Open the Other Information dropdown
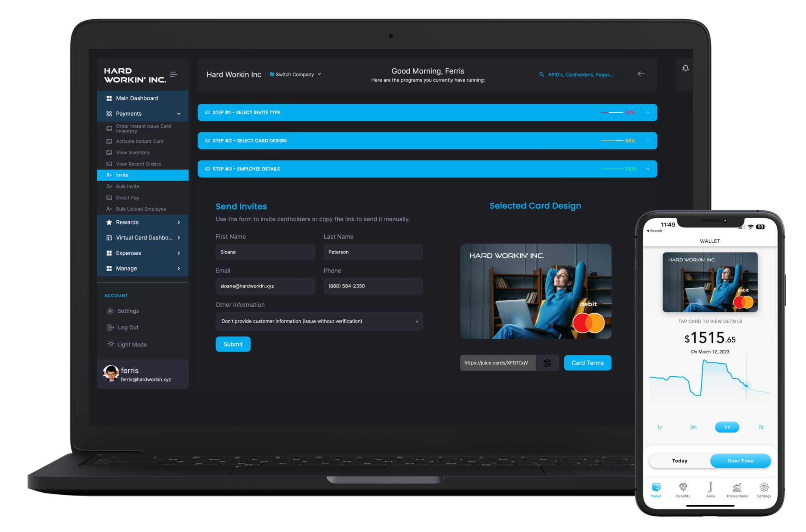 click(x=319, y=321)
